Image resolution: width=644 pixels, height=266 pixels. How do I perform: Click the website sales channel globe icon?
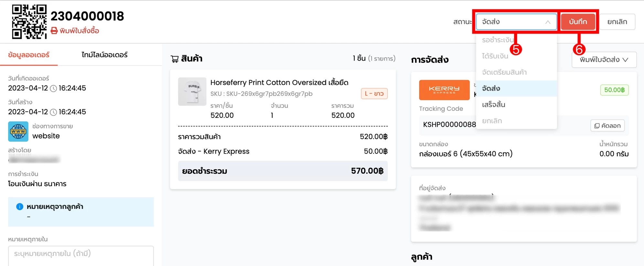(18, 131)
